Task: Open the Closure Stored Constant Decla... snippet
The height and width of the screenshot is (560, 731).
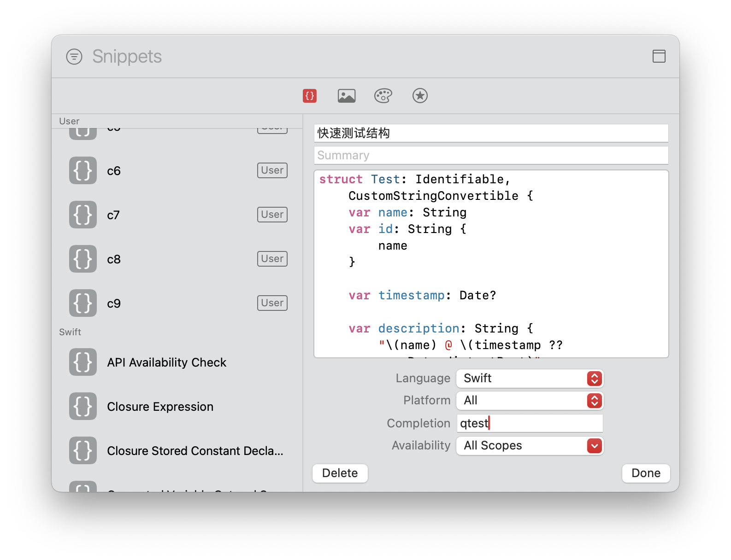Action: (x=195, y=451)
